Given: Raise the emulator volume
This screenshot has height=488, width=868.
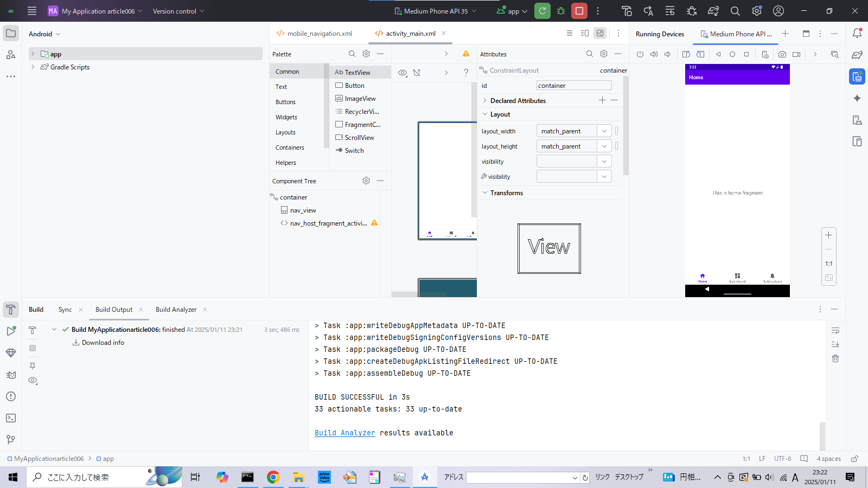Looking at the screenshot, I should [x=654, y=54].
